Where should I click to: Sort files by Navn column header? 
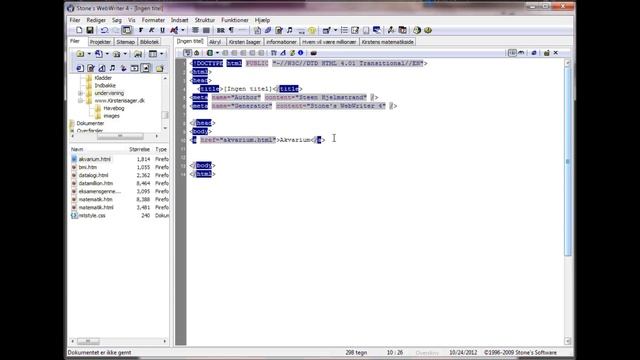coord(77,149)
